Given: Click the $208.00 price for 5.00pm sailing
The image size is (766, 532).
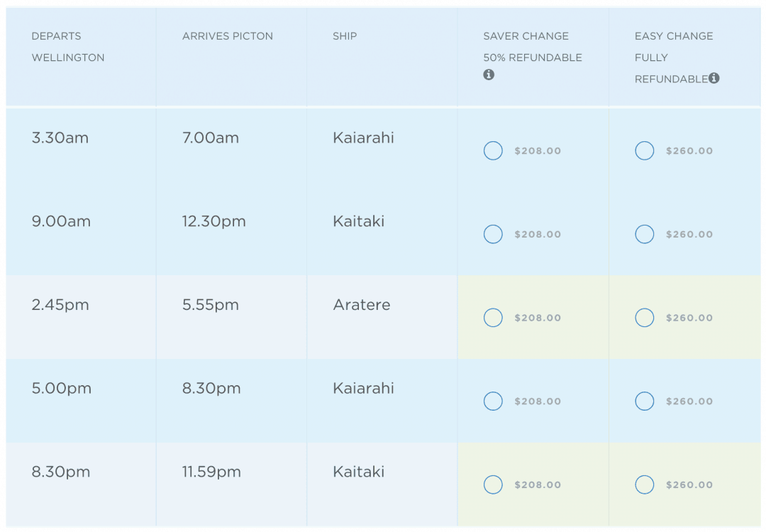Looking at the screenshot, I should 538,401.
